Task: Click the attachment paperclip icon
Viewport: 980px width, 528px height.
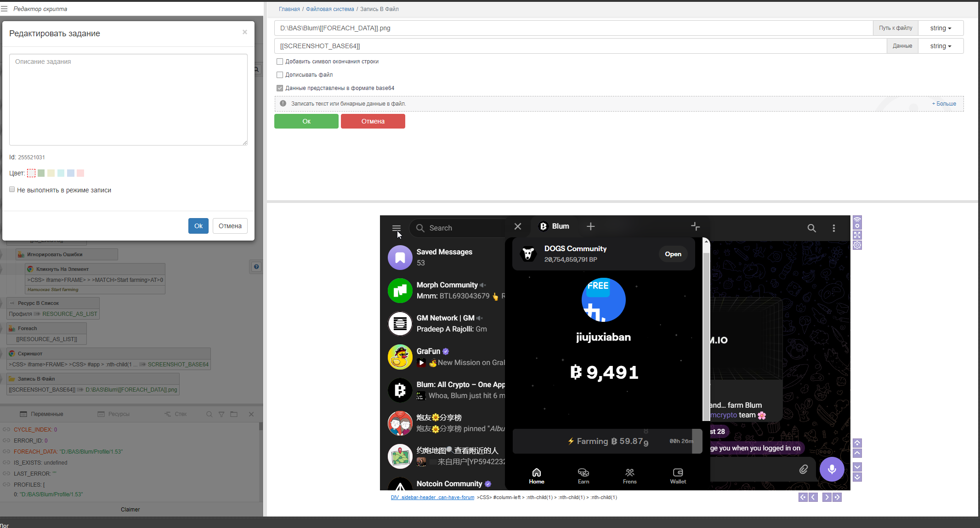Action: (803, 469)
